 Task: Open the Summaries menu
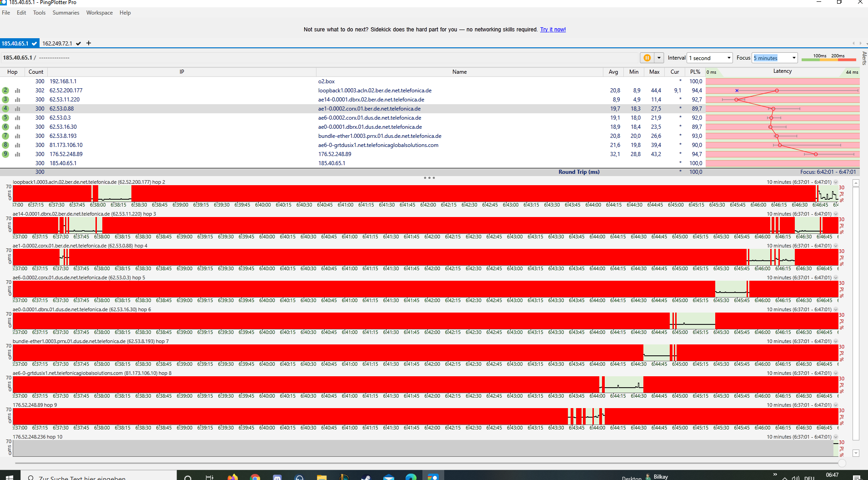coord(66,13)
